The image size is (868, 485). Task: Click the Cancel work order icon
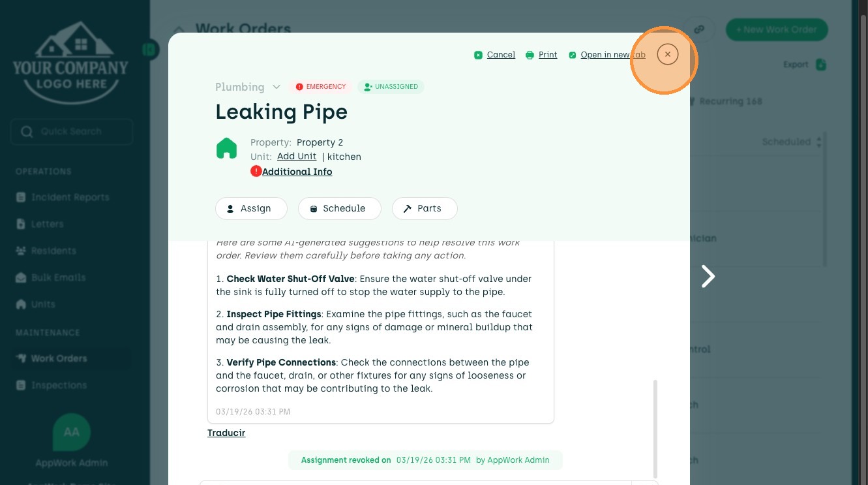[478, 55]
